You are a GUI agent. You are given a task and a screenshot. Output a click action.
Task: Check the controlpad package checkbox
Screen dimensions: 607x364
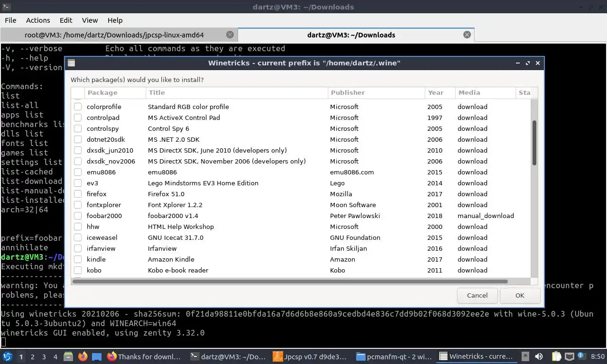pos(78,118)
